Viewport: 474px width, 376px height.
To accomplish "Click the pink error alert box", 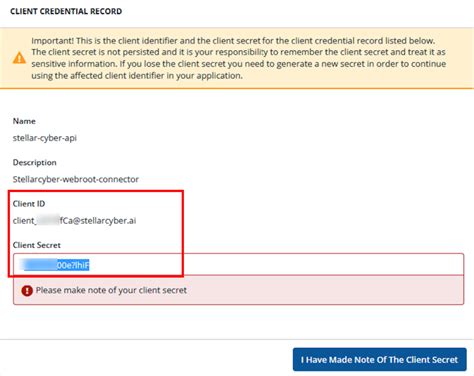I will [239, 290].
